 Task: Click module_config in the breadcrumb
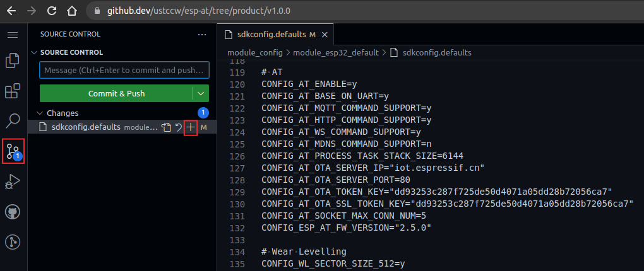(255, 52)
